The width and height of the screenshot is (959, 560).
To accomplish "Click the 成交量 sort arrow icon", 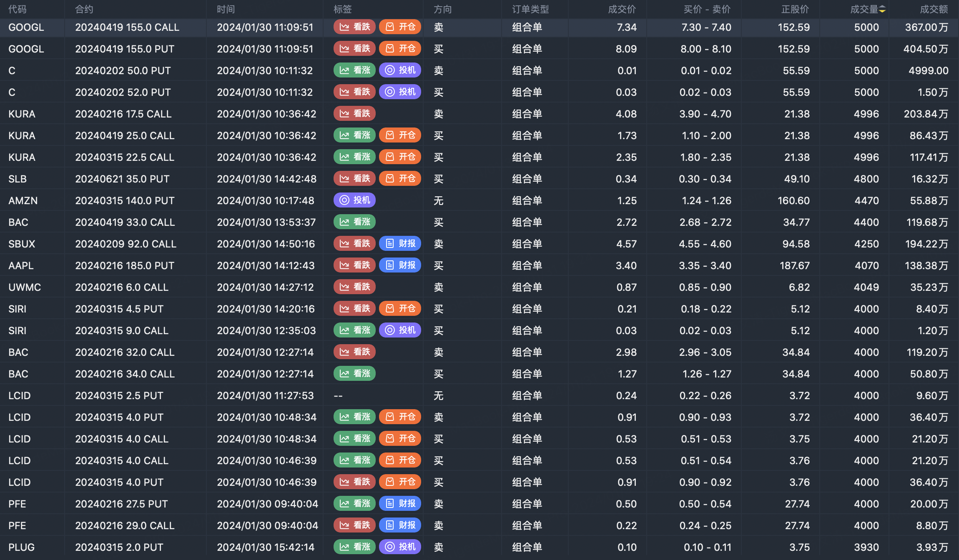I will point(882,9).
